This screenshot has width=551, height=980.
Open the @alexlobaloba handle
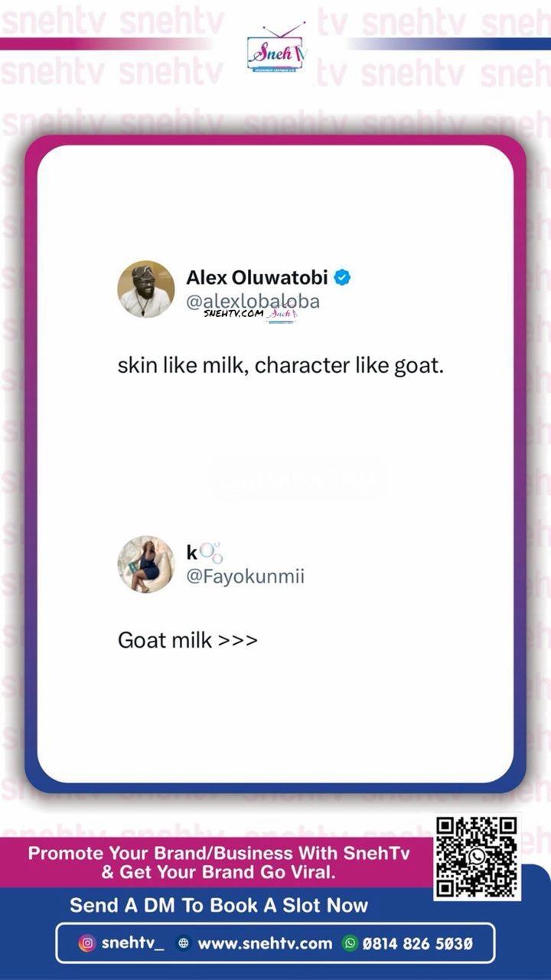coord(253,302)
